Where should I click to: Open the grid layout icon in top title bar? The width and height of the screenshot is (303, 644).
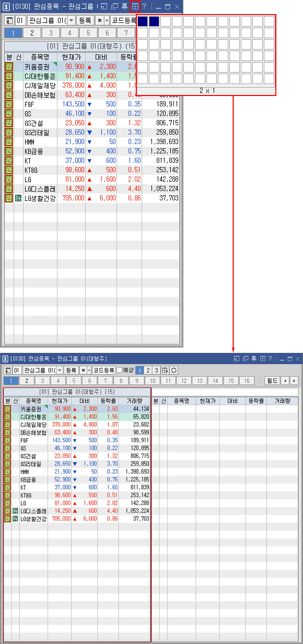click(x=135, y=7)
